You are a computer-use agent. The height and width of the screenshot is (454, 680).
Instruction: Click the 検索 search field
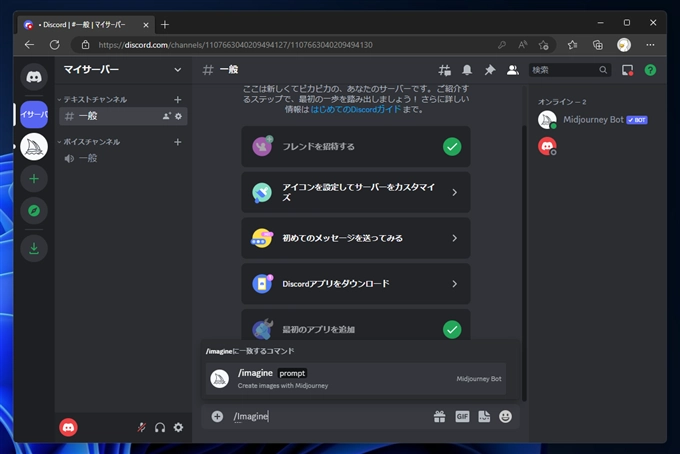(x=570, y=70)
